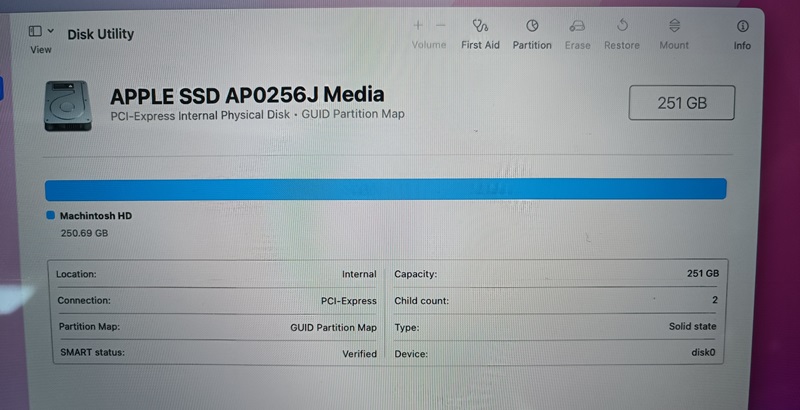Click the Type: label
Screen dimensions: 800x410
[407, 327]
